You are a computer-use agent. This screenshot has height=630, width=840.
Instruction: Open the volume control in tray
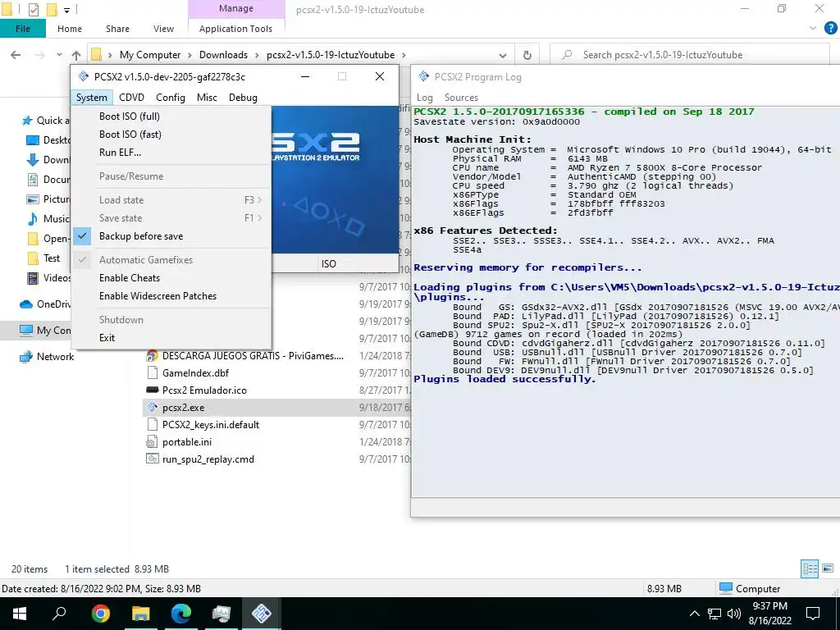[734, 614]
